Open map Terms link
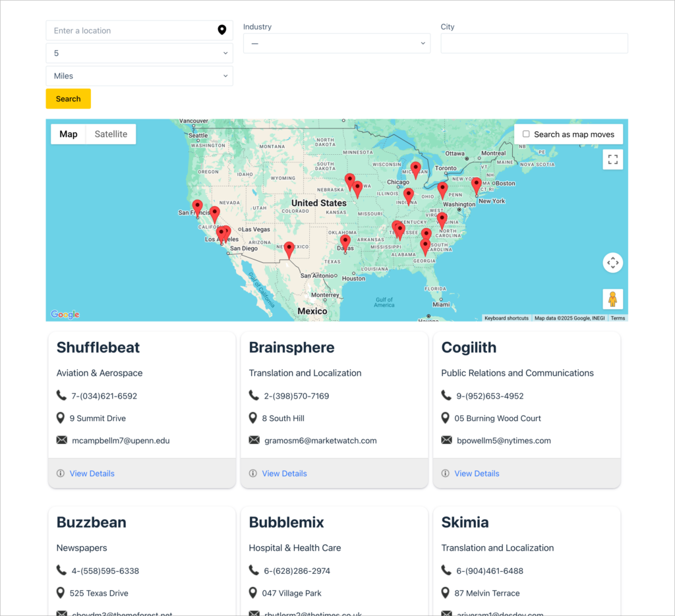The width and height of the screenshot is (675, 616). point(618,318)
